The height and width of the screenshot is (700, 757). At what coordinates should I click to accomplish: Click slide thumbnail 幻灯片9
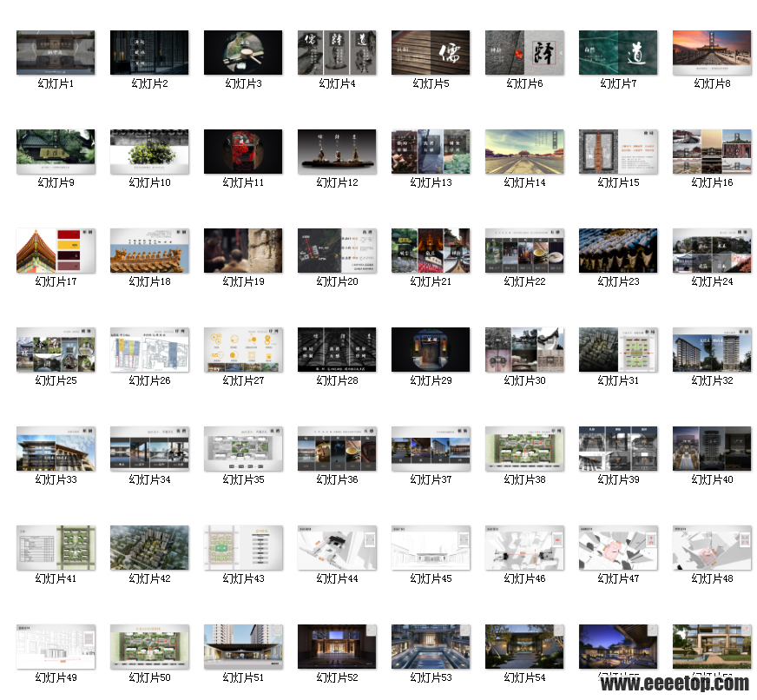56,152
